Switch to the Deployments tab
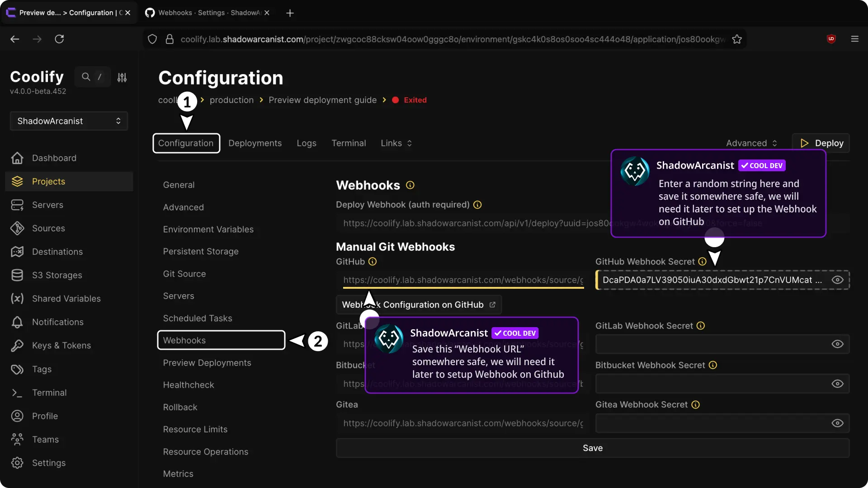 tap(255, 143)
